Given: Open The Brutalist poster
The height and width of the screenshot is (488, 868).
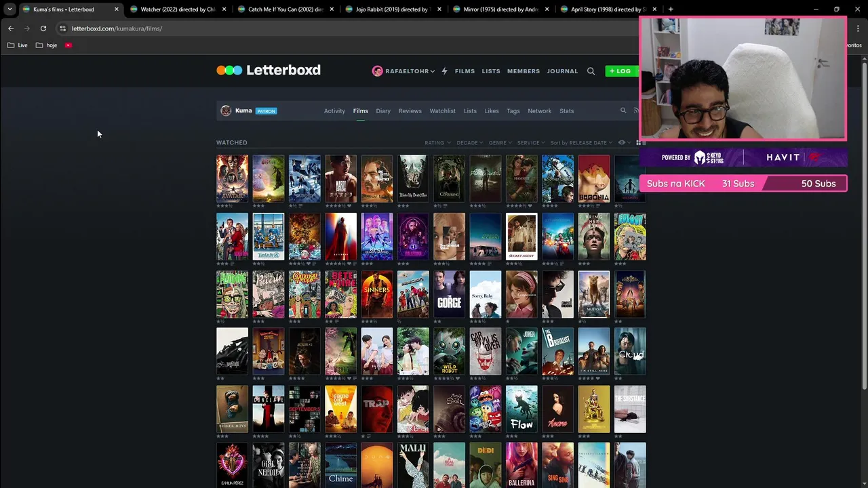Looking at the screenshot, I should [x=558, y=352].
